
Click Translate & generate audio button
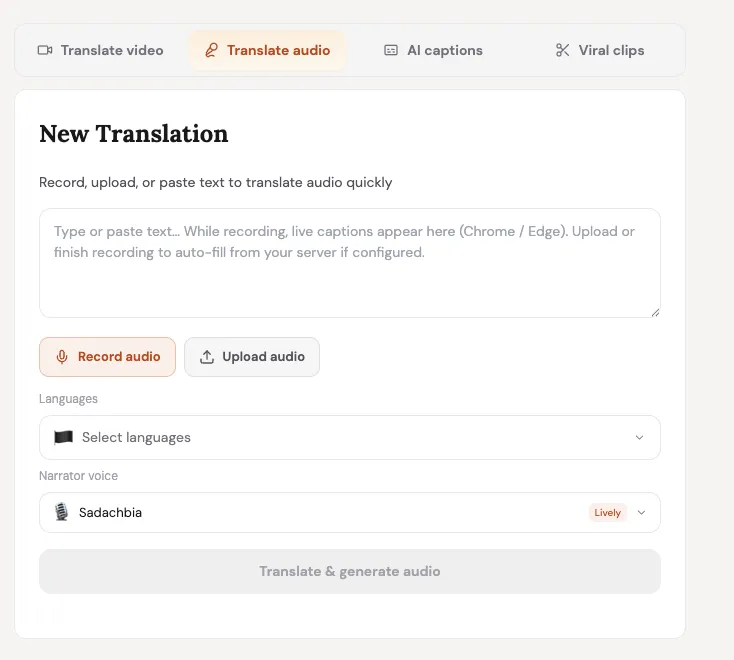350,571
